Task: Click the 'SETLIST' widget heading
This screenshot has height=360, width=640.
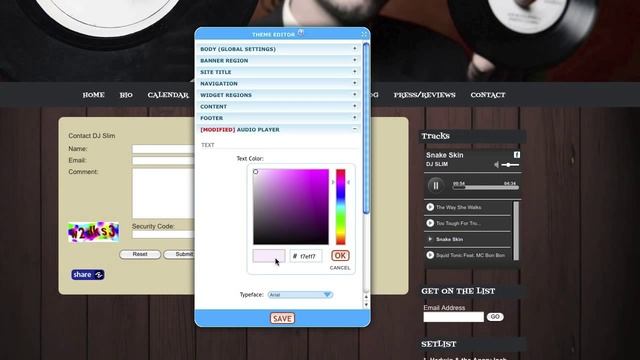Action: 439,344
